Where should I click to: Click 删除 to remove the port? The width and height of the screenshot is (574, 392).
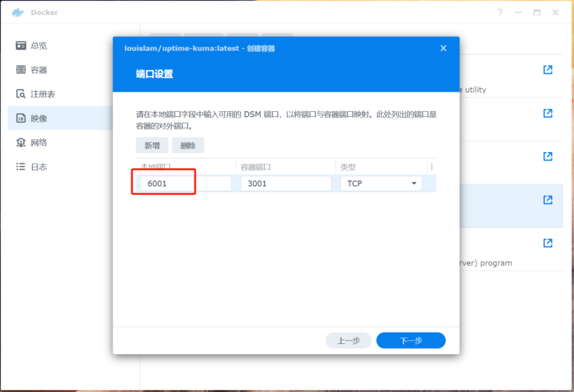pos(188,145)
